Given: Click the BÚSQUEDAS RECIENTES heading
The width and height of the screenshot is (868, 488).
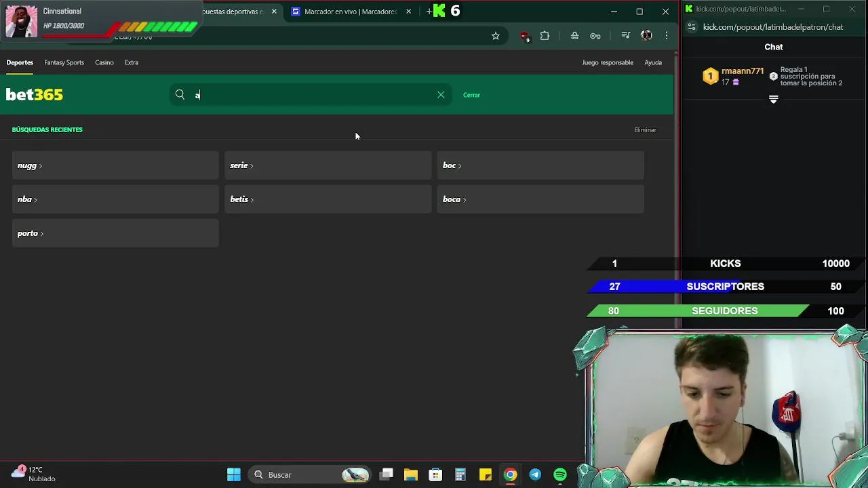Looking at the screenshot, I should (x=47, y=129).
